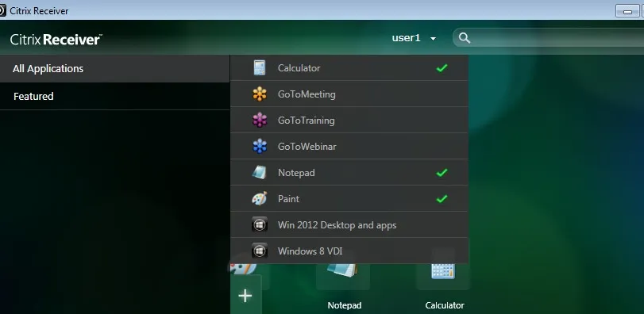The height and width of the screenshot is (314, 644).
Task: Click the Citrix Receiver title bar icon
Action: point(2,10)
